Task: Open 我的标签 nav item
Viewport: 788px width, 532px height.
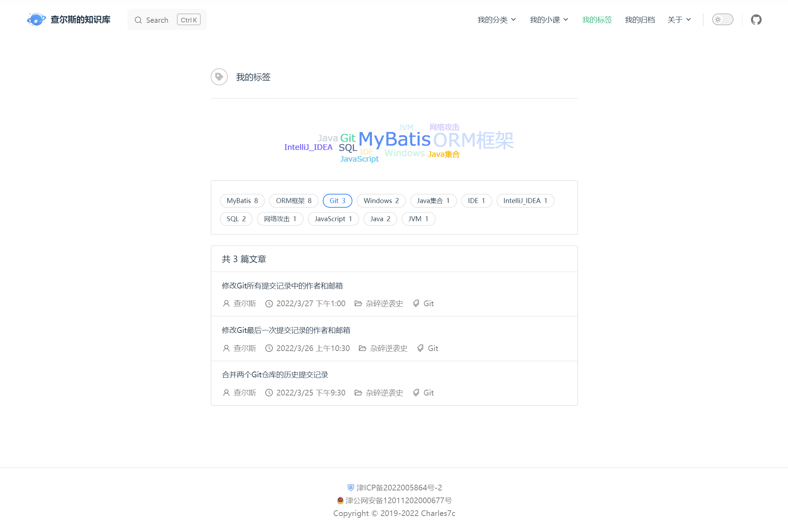Action: click(x=597, y=20)
